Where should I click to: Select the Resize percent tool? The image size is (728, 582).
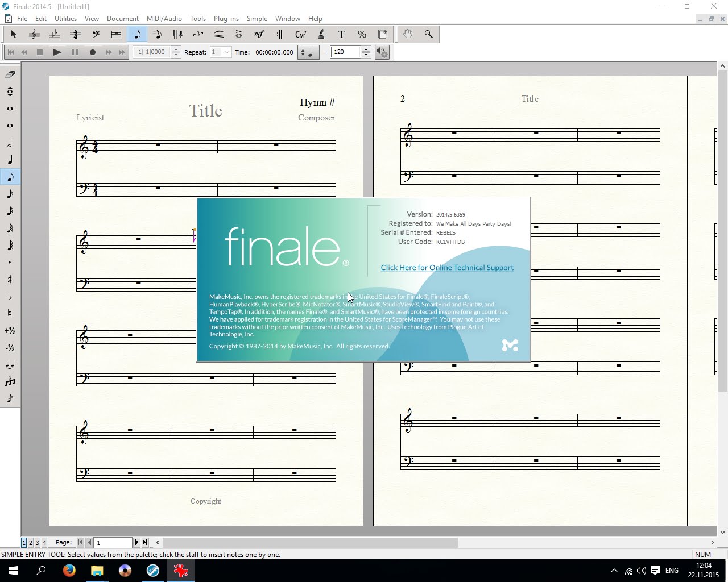click(x=362, y=34)
